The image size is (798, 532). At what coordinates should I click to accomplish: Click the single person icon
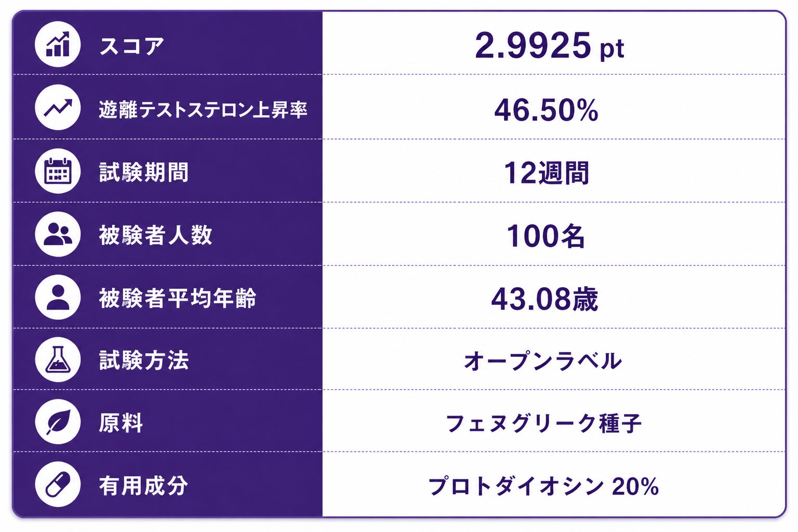[x=58, y=297]
